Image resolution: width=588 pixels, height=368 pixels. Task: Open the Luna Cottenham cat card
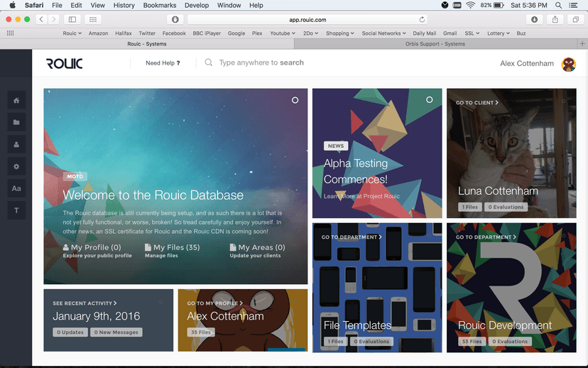click(511, 153)
